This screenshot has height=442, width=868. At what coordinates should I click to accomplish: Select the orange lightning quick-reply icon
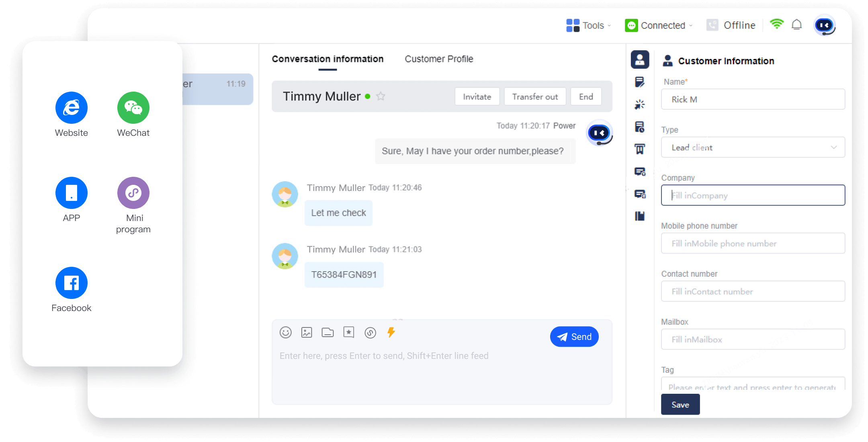pyautogui.click(x=391, y=333)
